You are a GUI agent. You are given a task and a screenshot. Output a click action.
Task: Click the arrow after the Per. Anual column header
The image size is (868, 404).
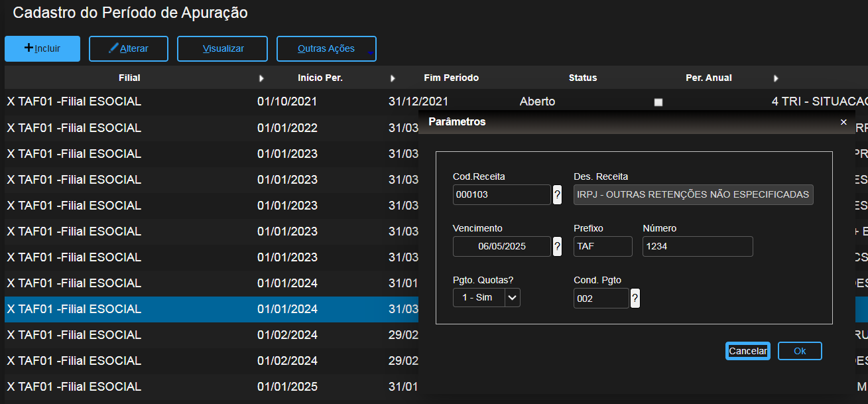point(776,78)
